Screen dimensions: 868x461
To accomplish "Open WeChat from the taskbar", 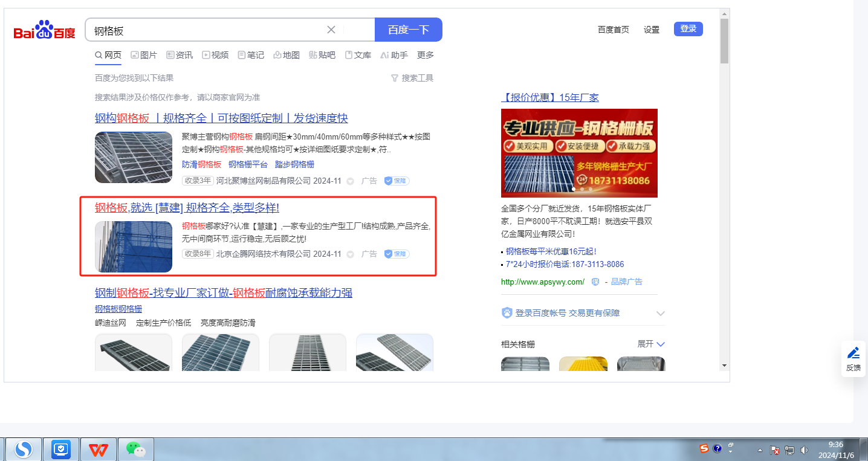I will point(136,450).
